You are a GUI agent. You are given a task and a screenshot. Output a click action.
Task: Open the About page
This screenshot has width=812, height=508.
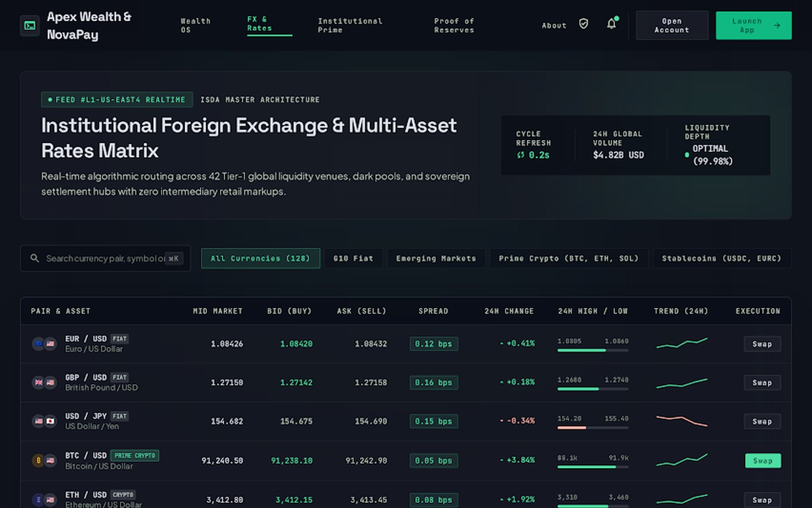tap(554, 25)
